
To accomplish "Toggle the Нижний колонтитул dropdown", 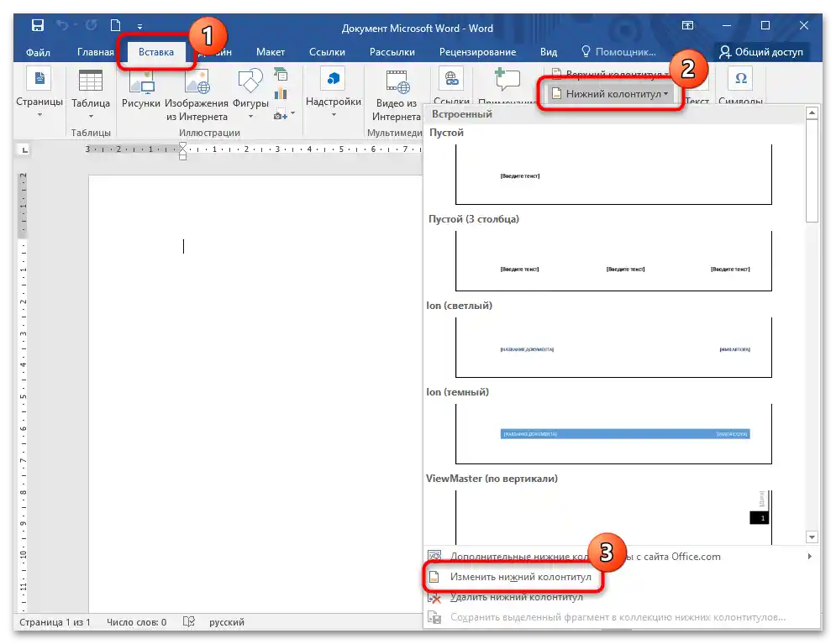I will [609, 94].
